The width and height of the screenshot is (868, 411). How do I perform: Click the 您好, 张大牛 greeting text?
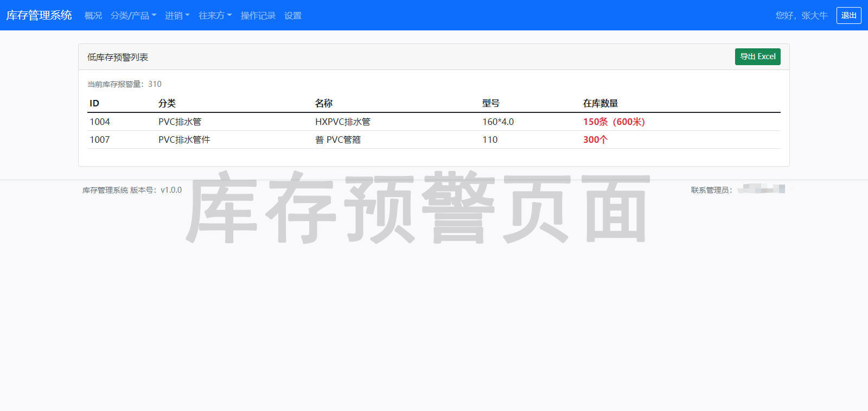point(801,16)
